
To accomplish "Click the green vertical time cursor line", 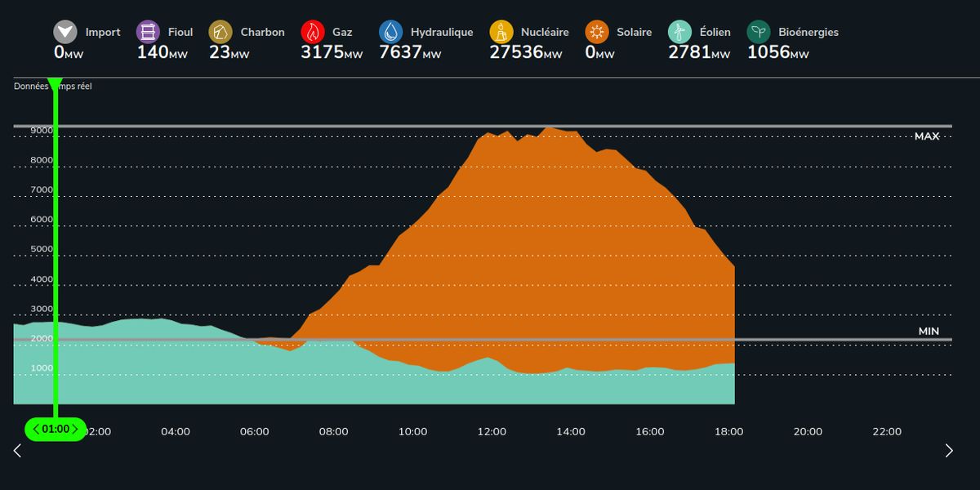I will tap(56, 245).
